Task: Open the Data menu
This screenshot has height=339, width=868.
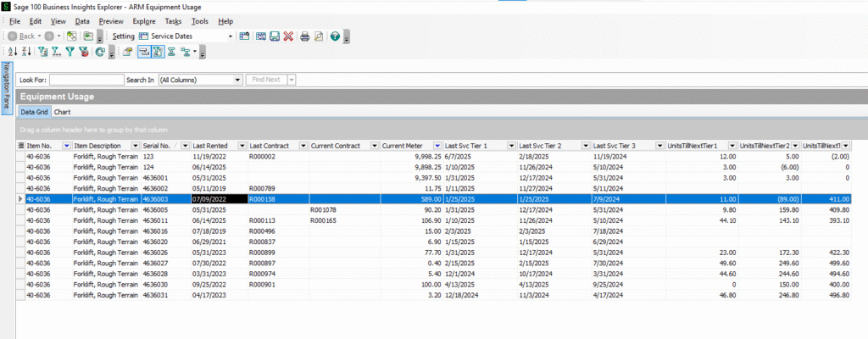Action: click(x=82, y=21)
